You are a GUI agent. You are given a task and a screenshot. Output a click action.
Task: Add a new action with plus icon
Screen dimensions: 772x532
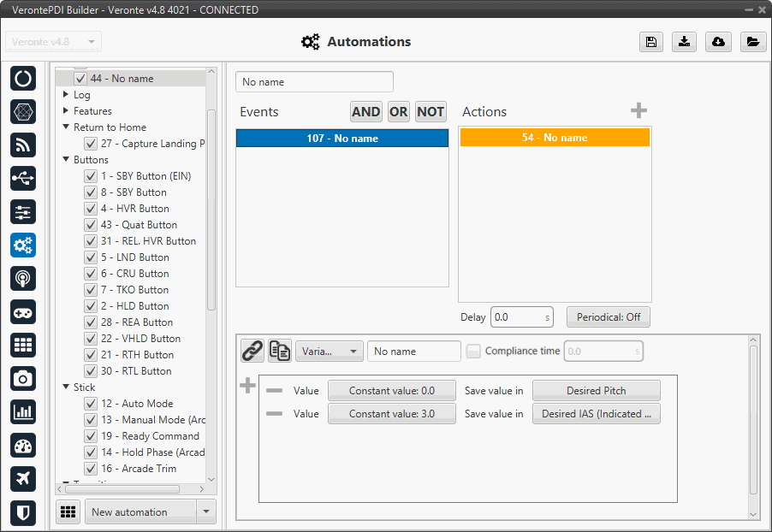click(638, 111)
